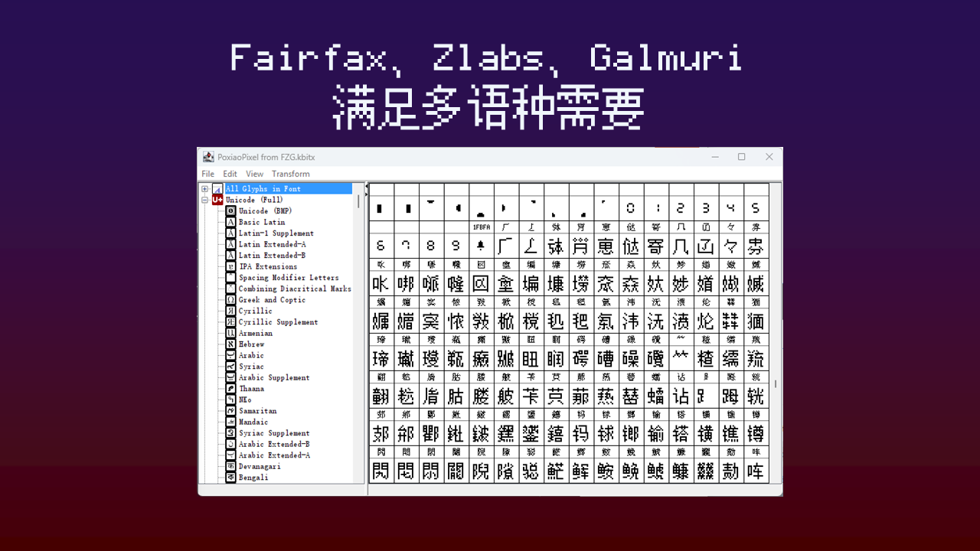
Task: Click the red U+ Unicode (Full) icon
Action: pyautogui.click(x=217, y=200)
